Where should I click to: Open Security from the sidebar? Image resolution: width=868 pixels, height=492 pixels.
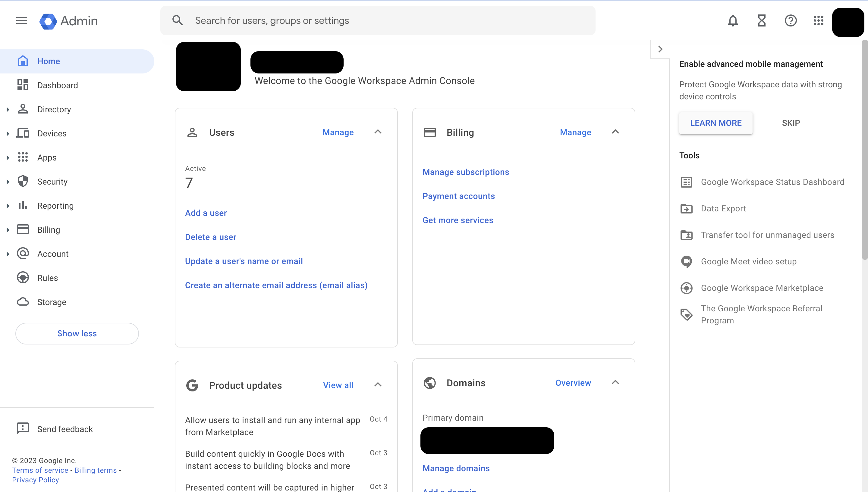(x=77, y=182)
